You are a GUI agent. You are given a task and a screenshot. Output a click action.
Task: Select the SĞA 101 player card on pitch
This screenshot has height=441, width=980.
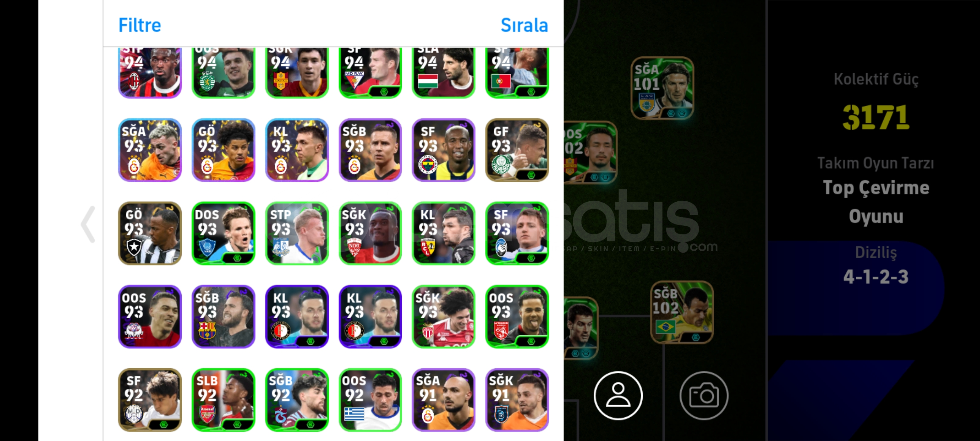pyautogui.click(x=662, y=88)
